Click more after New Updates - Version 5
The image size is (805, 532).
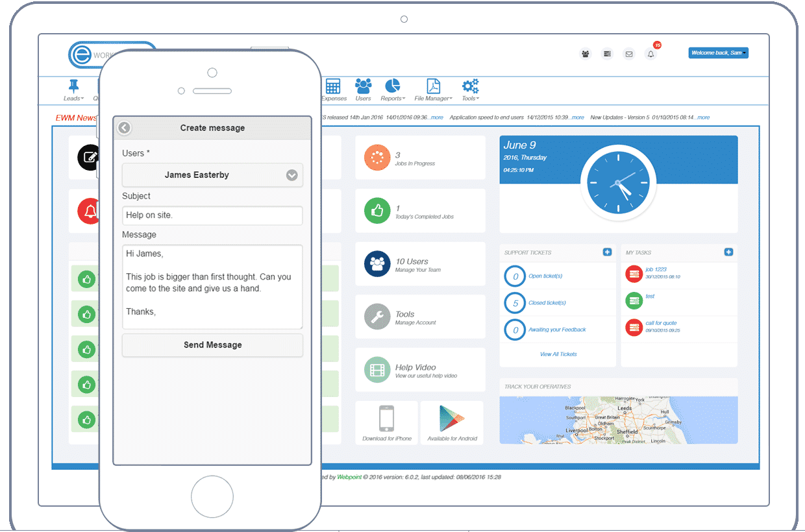tap(702, 117)
